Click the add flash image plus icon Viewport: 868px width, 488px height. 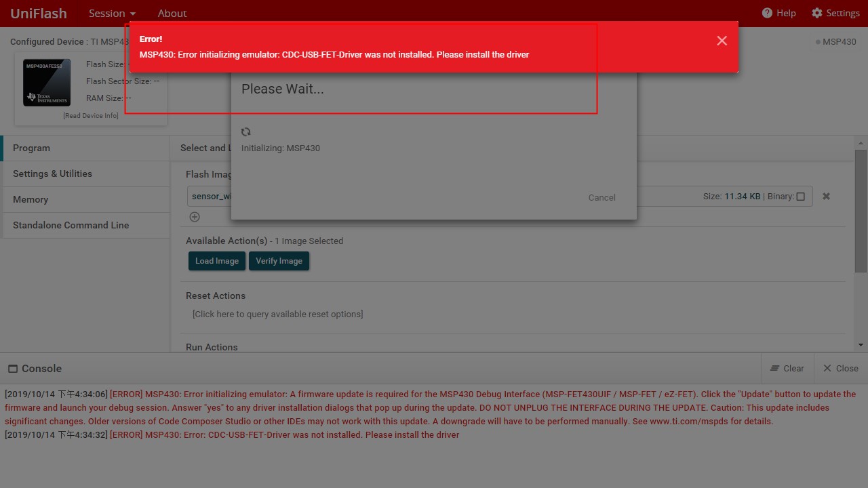pos(195,217)
